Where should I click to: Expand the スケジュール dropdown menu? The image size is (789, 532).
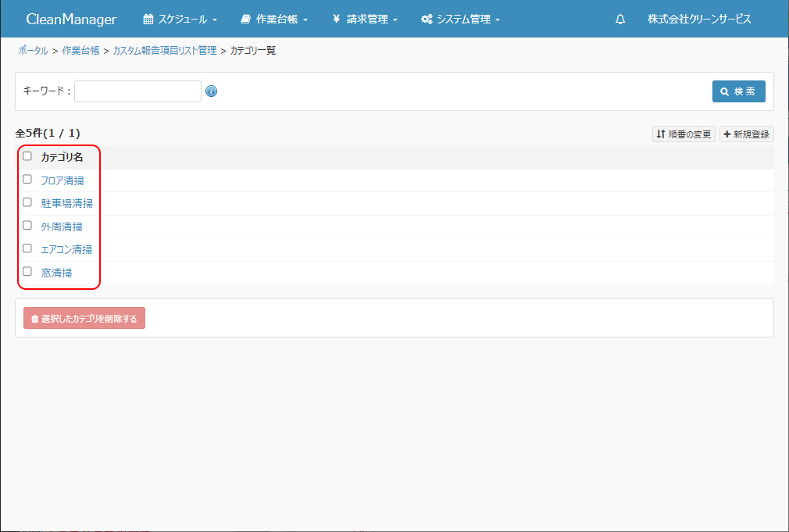(x=180, y=20)
